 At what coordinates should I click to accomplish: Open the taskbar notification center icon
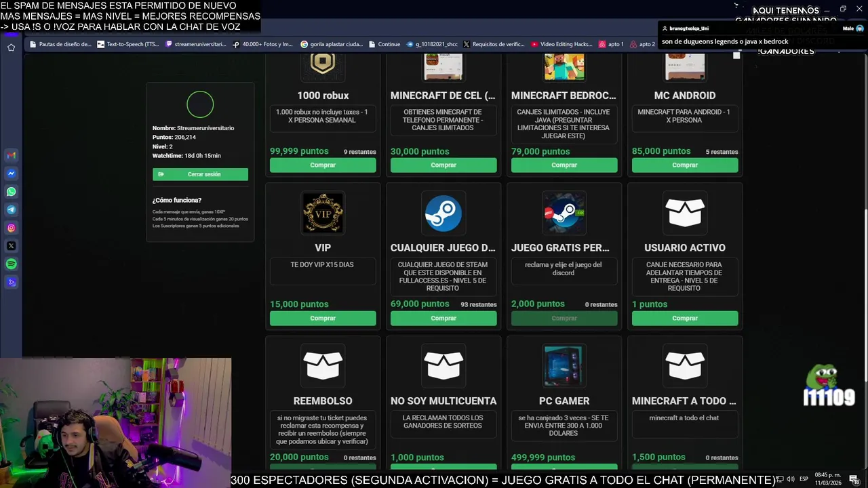(853, 479)
